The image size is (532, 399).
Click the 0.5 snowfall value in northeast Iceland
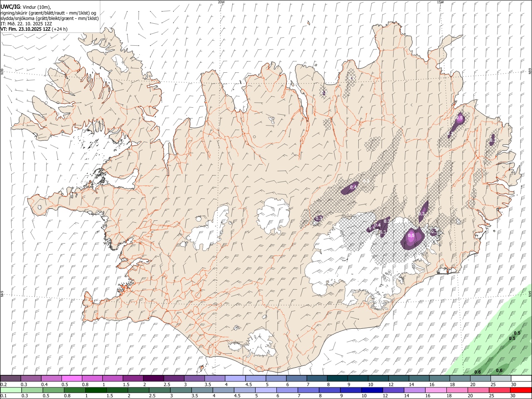pos(460,118)
